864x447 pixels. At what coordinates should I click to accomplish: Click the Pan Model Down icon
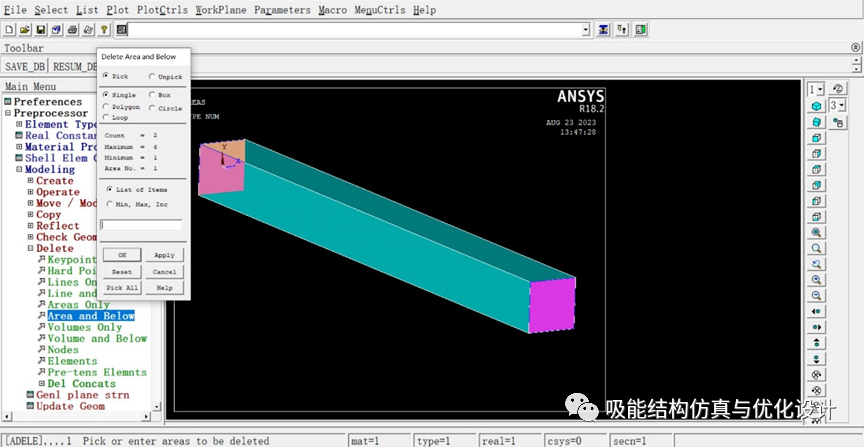point(817,359)
